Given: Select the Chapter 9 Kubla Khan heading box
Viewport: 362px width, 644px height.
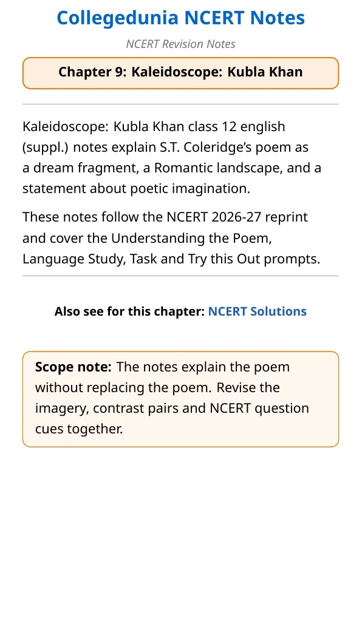Looking at the screenshot, I should pos(181,73).
